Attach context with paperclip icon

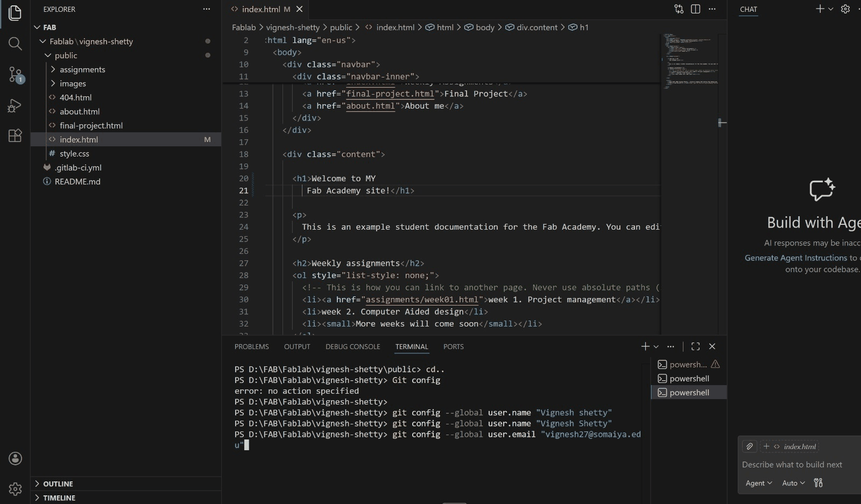(749, 446)
